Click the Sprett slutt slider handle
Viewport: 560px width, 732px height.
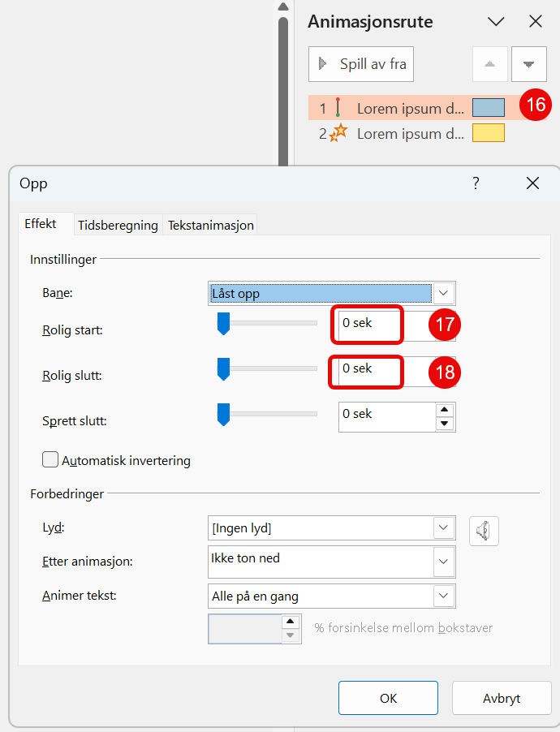[x=224, y=415]
